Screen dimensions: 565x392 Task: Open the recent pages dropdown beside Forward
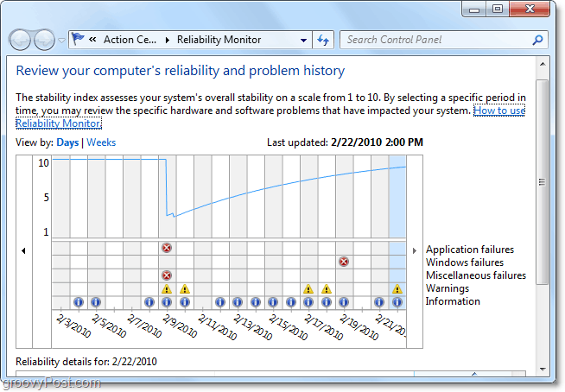[x=62, y=41]
